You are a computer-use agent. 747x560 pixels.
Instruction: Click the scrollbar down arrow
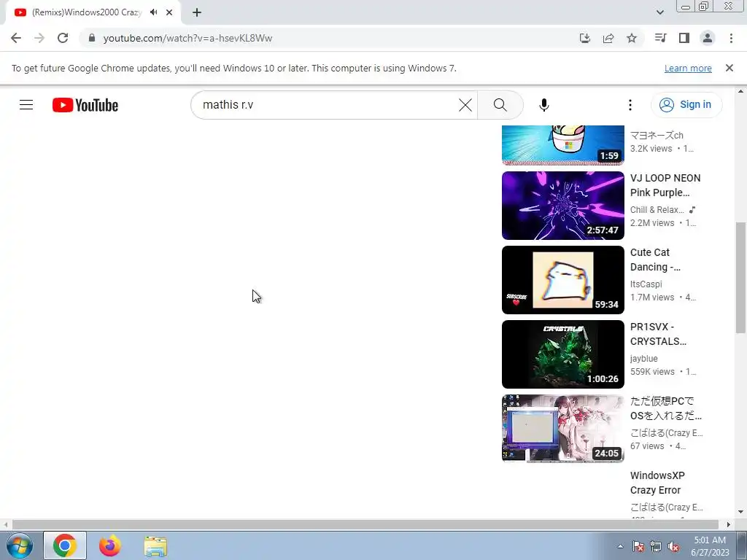coord(740,513)
